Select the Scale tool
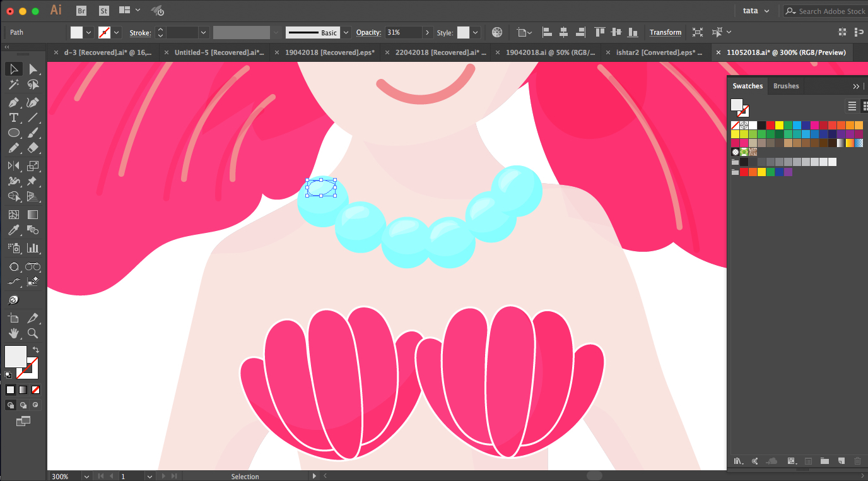This screenshot has height=481, width=868. 33,165
